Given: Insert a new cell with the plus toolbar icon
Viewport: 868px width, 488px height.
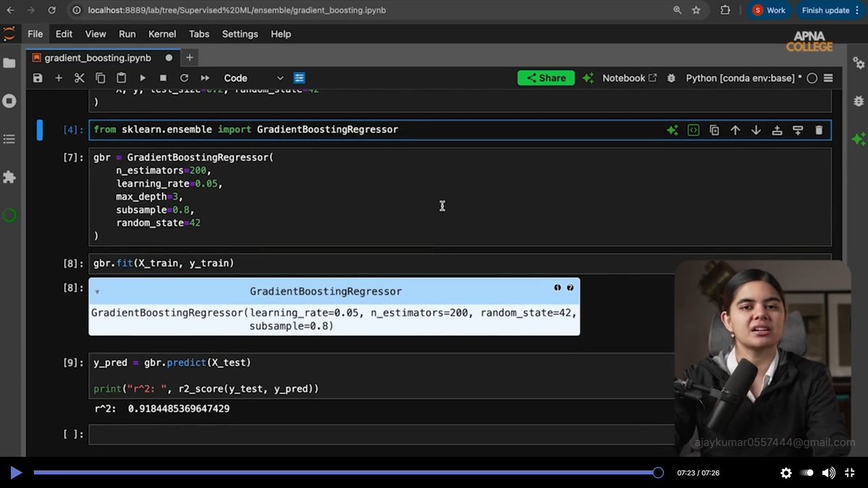Looking at the screenshot, I should [59, 78].
